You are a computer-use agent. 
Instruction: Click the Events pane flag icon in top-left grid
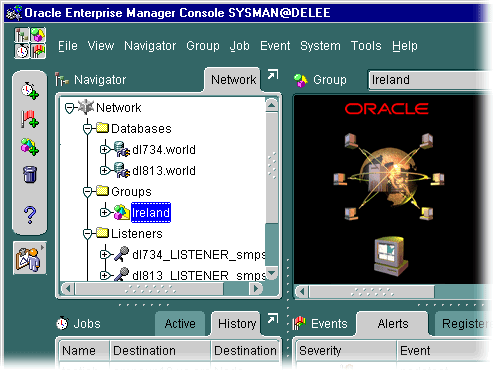[38, 51]
